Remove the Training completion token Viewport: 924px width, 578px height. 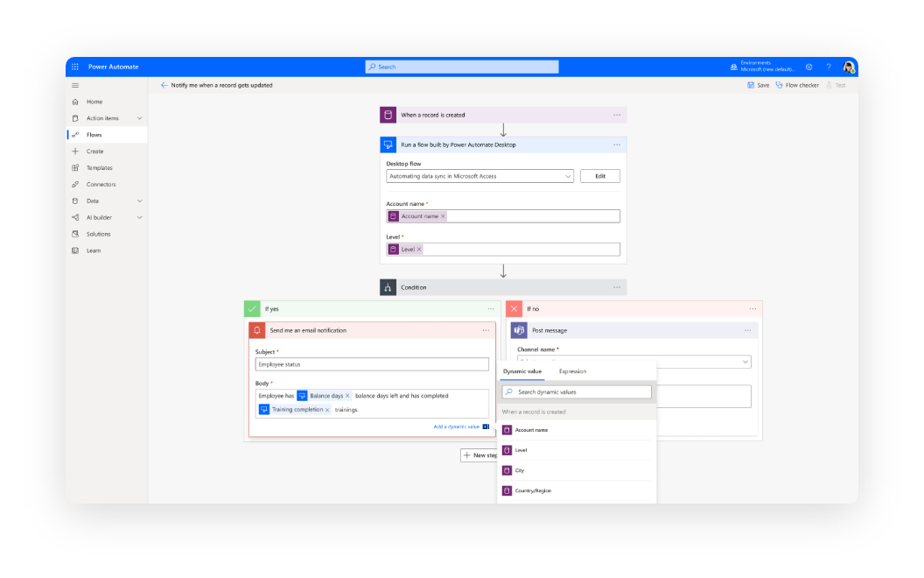(x=327, y=410)
